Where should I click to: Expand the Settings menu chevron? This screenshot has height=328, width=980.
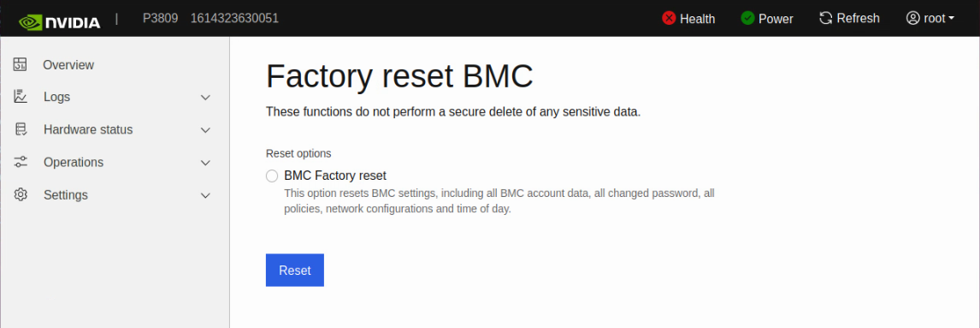pos(205,195)
